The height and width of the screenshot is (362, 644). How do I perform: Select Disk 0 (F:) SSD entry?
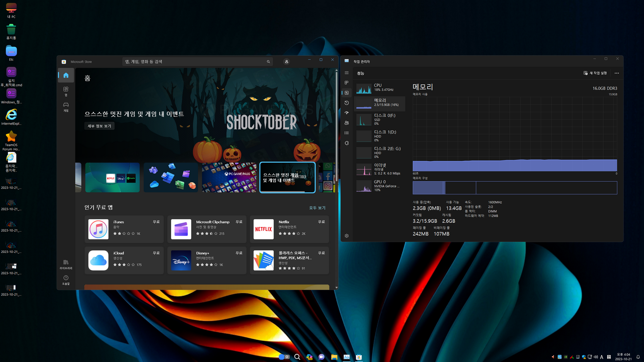(380, 119)
